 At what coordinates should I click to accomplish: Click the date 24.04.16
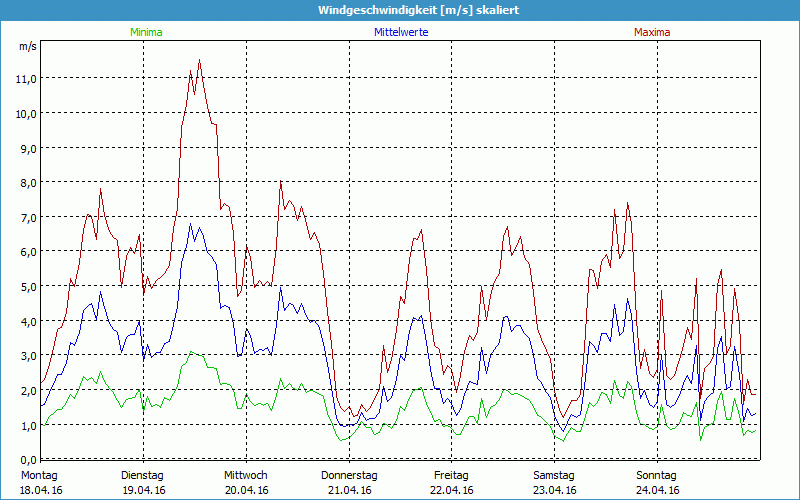(x=658, y=490)
